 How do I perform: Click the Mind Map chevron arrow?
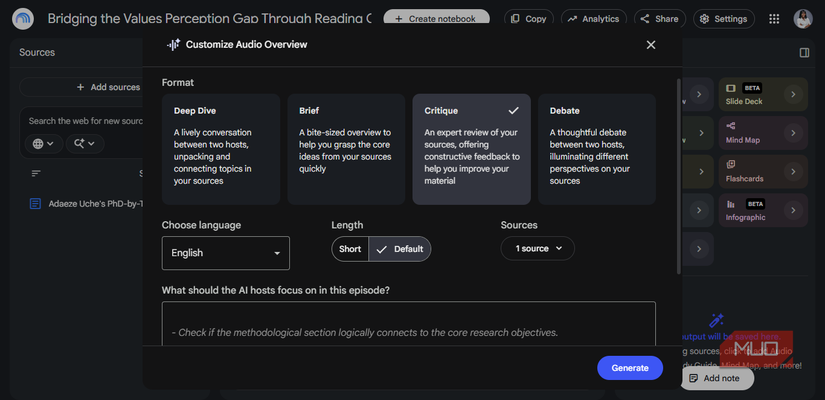(793, 133)
